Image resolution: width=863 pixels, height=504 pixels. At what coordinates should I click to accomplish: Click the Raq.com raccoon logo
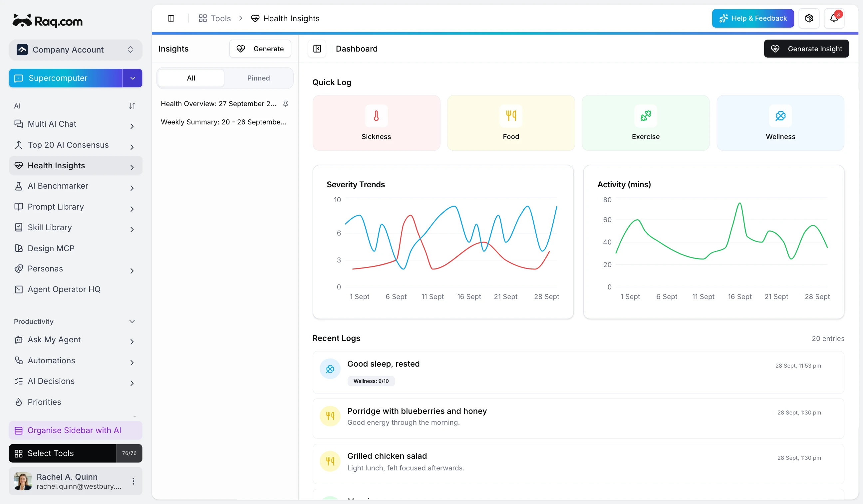coord(47,21)
